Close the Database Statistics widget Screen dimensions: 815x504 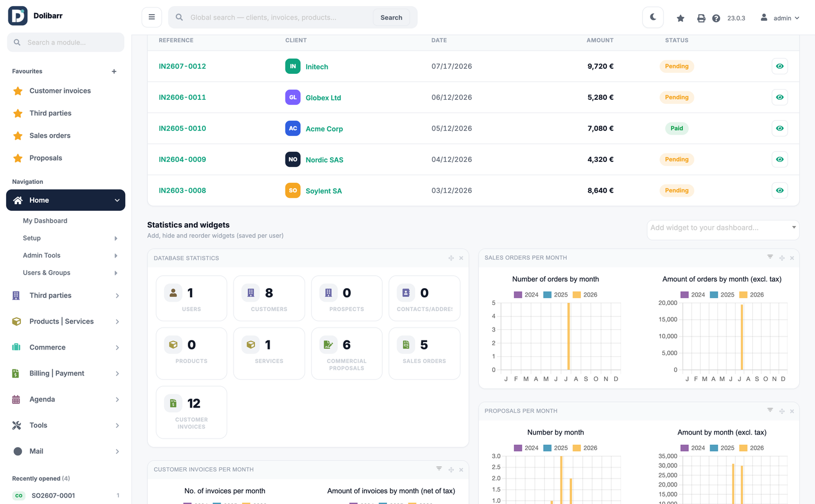tap(461, 258)
